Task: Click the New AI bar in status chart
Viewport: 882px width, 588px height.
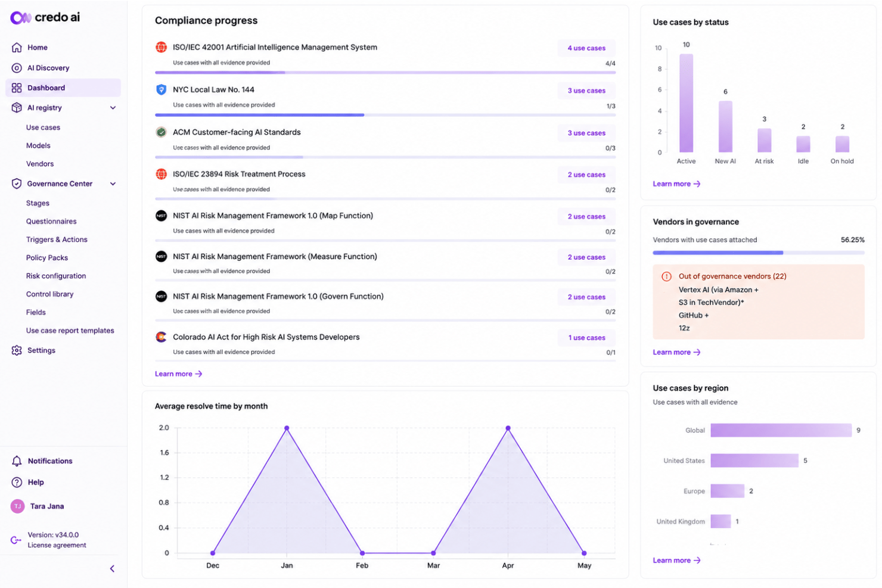Action: point(725,126)
